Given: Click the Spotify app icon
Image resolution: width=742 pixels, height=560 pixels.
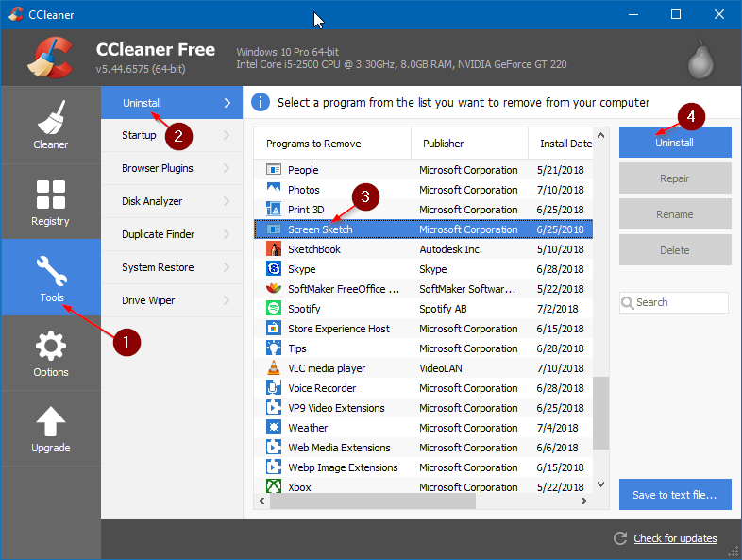Looking at the screenshot, I should pos(274,309).
